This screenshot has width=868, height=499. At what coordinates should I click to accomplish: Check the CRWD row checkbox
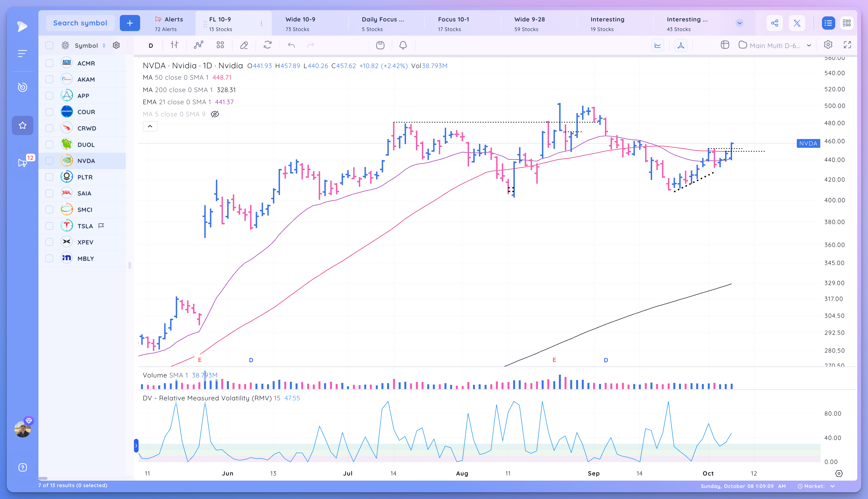click(49, 128)
